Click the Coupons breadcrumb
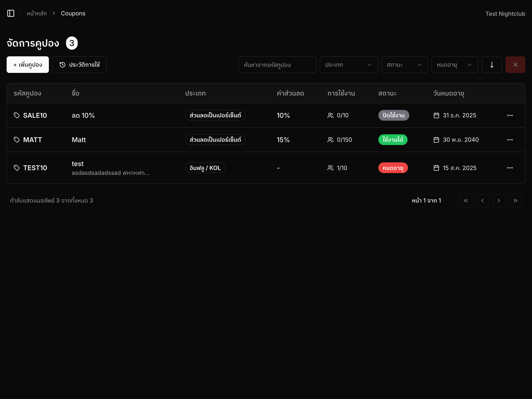Viewport: 532px width, 399px height. click(x=73, y=13)
